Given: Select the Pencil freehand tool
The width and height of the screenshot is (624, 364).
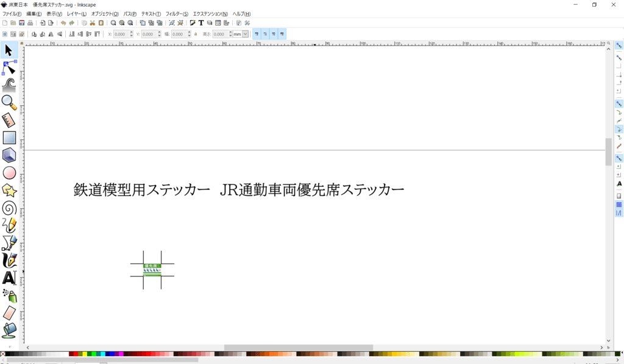Looking at the screenshot, I should tap(9, 225).
